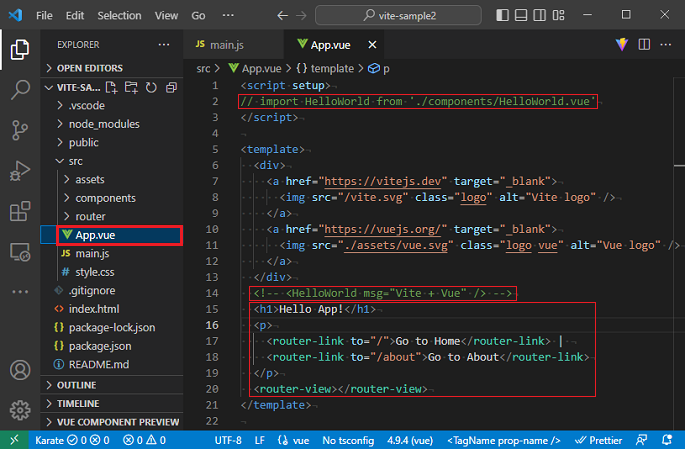
Task: Open the Selection menu
Action: 119,16
